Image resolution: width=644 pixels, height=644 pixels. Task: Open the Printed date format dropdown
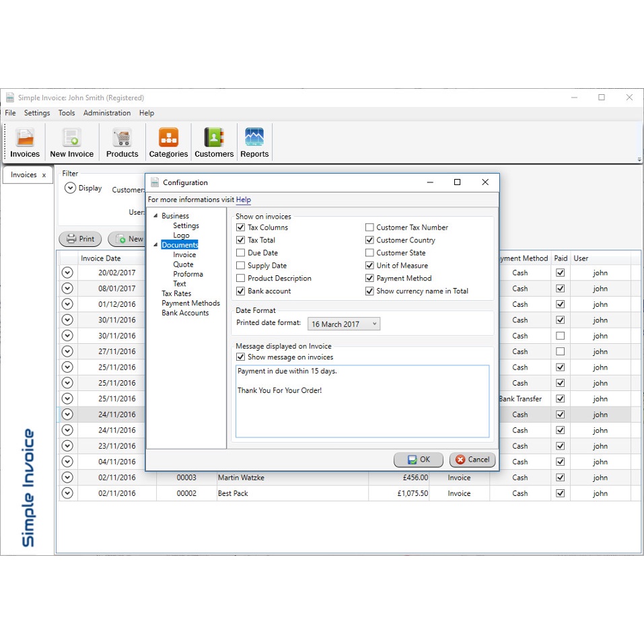(x=344, y=324)
